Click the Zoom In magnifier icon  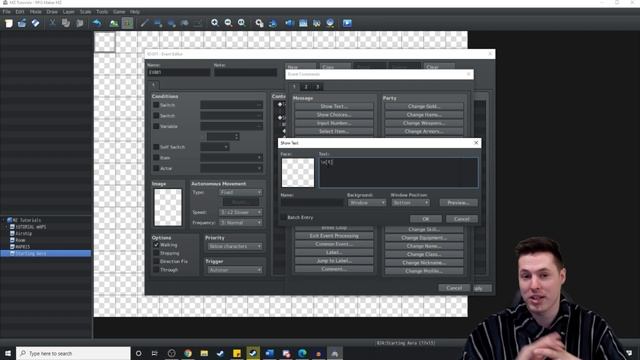[215, 23]
